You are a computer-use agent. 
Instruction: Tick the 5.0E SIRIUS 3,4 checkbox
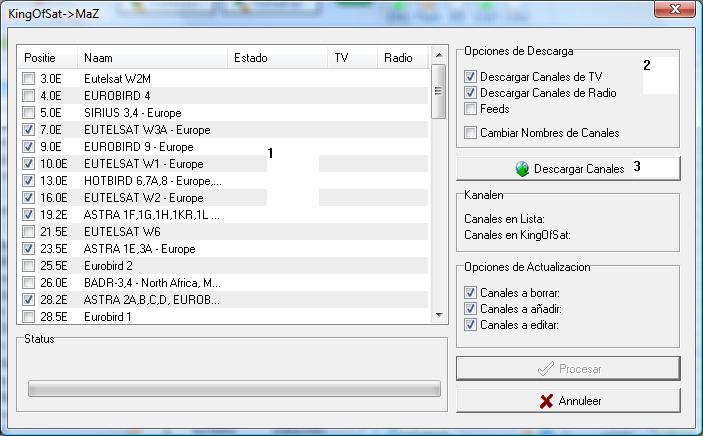click(28, 113)
